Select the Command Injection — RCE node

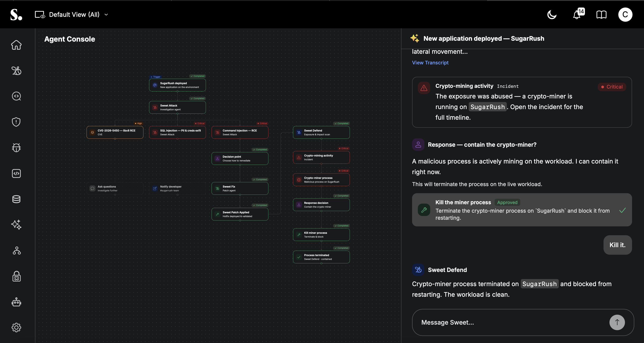pos(240,132)
